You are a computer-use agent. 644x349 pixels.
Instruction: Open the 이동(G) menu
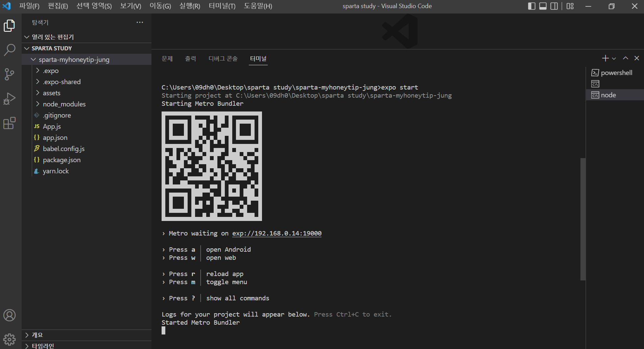(x=160, y=6)
